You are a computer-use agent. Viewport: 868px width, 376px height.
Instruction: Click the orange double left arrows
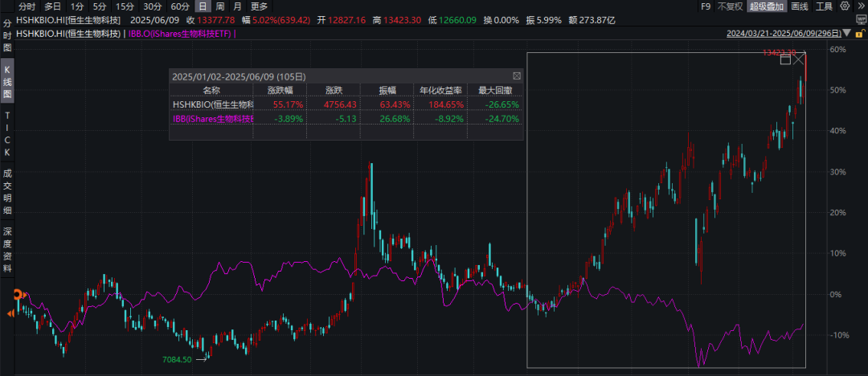coord(9,314)
